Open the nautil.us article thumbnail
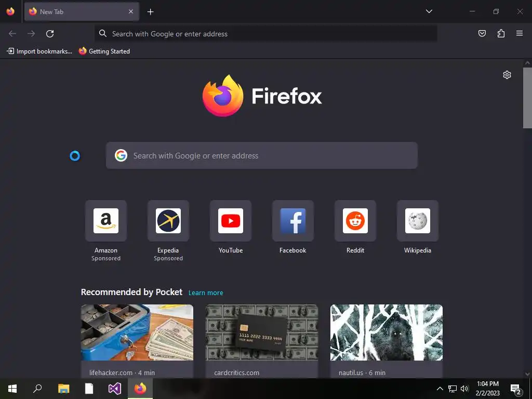This screenshot has height=399, width=532. tap(387, 332)
